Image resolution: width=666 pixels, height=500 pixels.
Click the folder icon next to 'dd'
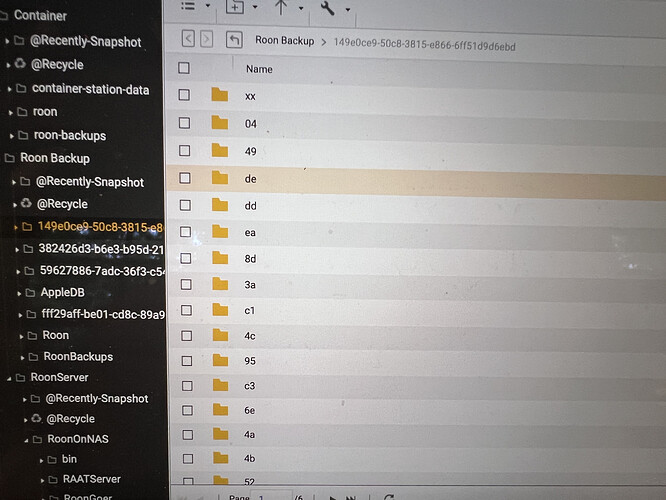click(220, 205)
